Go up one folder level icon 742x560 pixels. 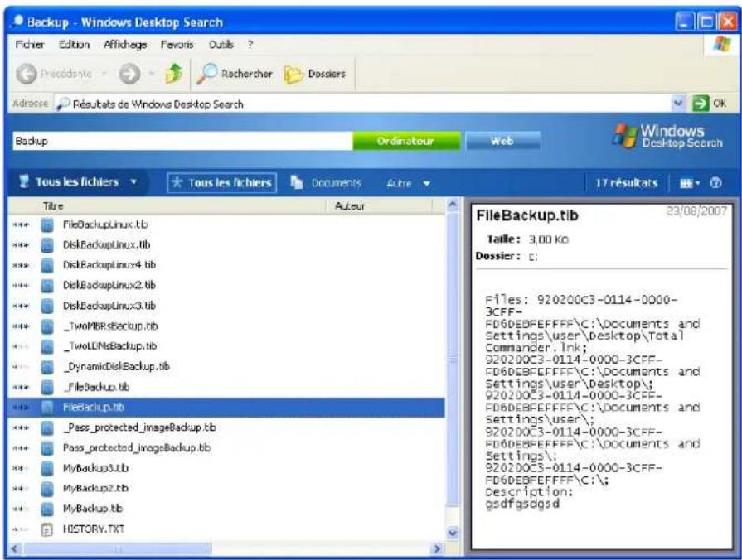point(173,73)
